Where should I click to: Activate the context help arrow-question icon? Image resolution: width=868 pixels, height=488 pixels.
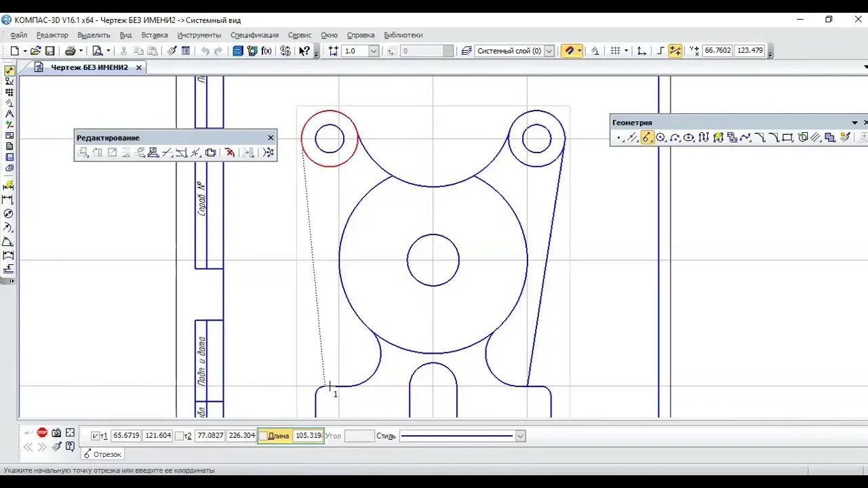click(x=304, y=51)
